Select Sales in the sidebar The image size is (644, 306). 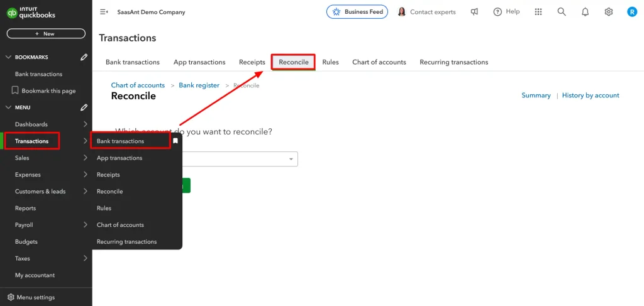pos(22,158)
